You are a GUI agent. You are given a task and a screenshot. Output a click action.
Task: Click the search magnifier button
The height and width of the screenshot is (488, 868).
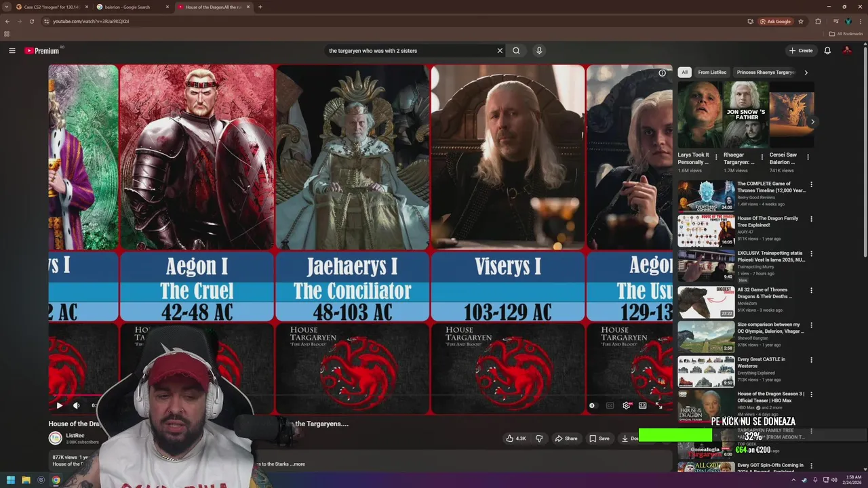[516, 51]
